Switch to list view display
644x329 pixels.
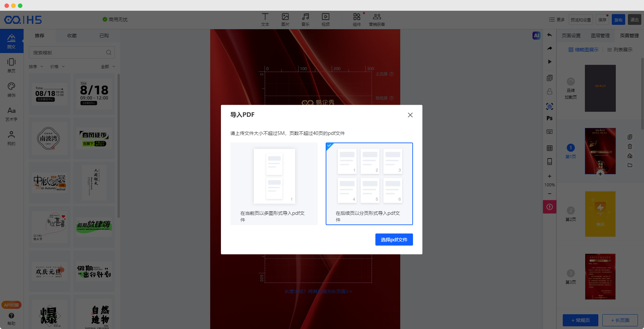pos(619,50)
